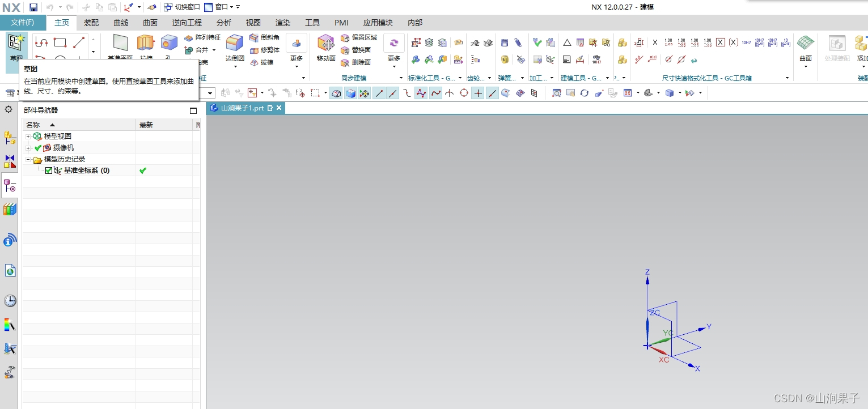Image resolution: width=868 pixels, height=409 pixels.
Task: Open the Web Browser icon in the sidebar
Action: (x=10, y=271)
